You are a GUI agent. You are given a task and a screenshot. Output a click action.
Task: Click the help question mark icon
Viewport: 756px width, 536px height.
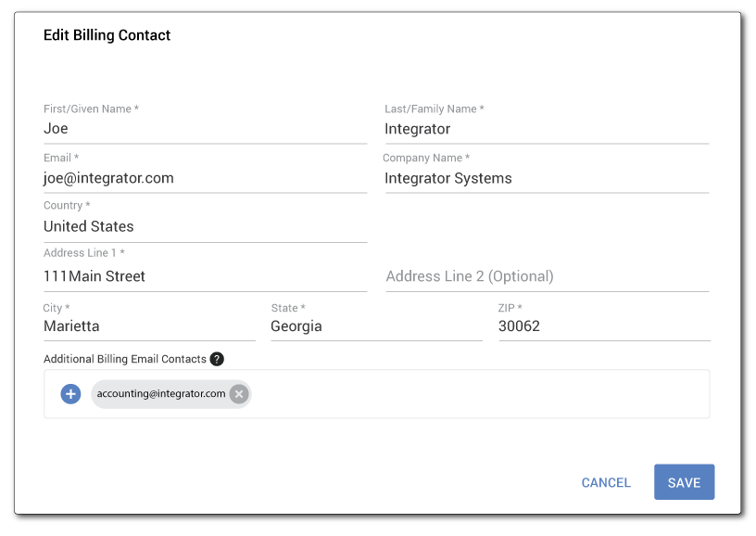tap(217, 359)
